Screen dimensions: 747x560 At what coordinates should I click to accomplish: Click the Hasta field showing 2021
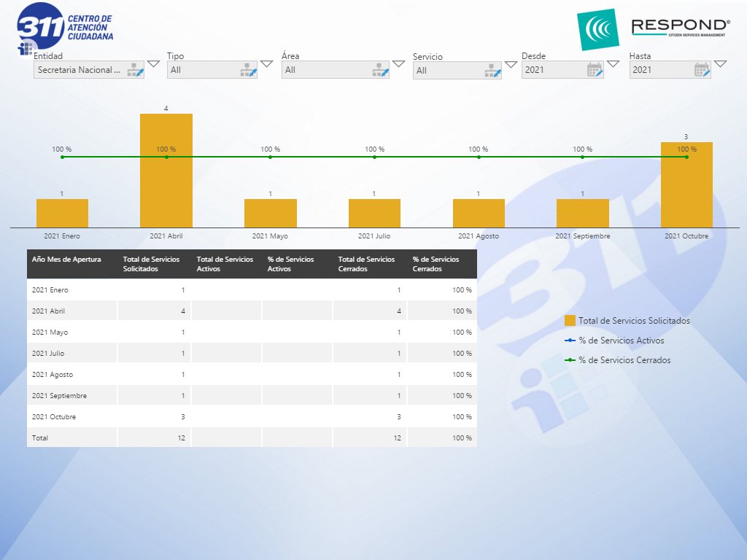(x=670, y=70)
